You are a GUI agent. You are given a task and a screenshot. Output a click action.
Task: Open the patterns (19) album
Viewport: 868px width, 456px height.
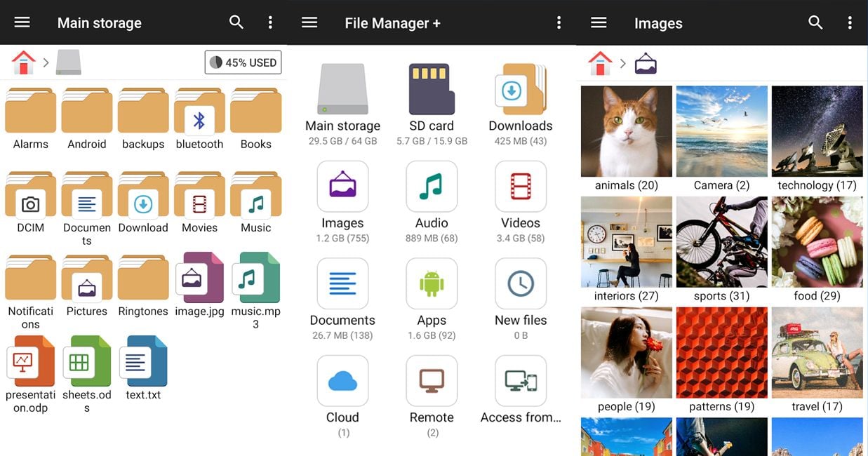click(x=722, y=360)
